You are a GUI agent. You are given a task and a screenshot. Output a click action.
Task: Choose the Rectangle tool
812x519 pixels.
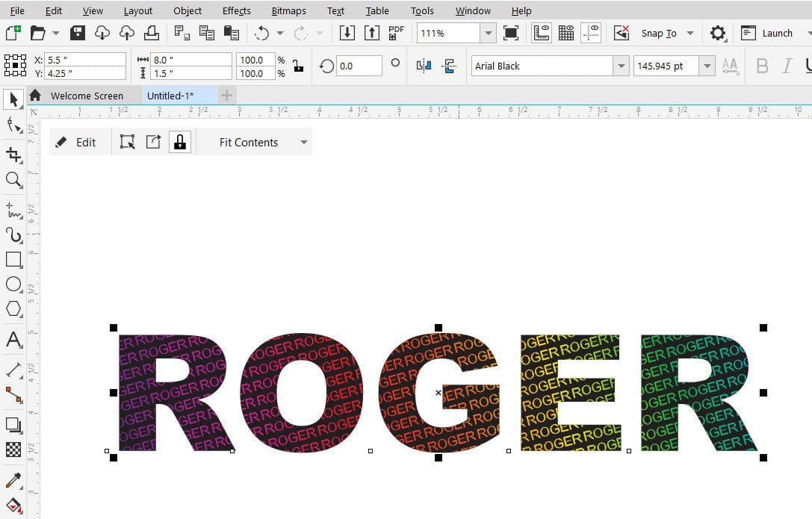[x=13, y=260]
